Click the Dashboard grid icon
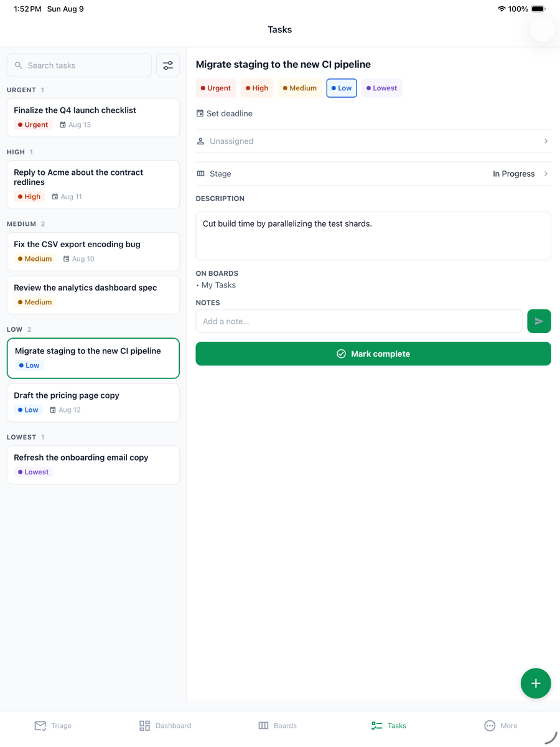 pyautogui.click(x=144, y=726)
